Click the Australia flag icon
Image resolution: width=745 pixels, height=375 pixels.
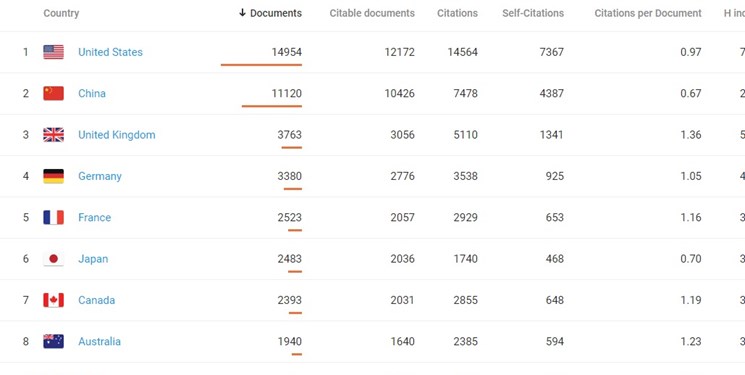53,341
